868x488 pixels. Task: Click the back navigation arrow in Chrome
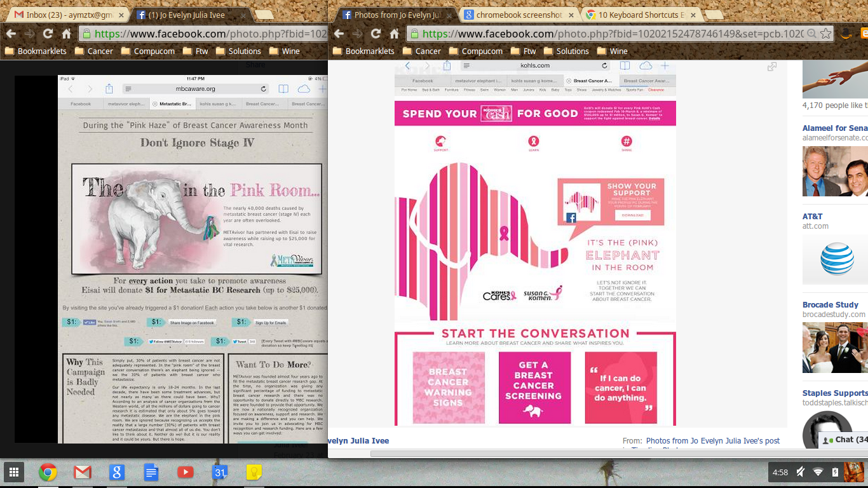(x=340, y=34)
